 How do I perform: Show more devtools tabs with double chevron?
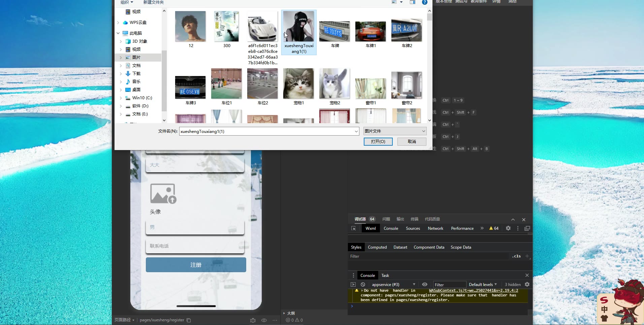pyautogui.click(x=482, y=228)
